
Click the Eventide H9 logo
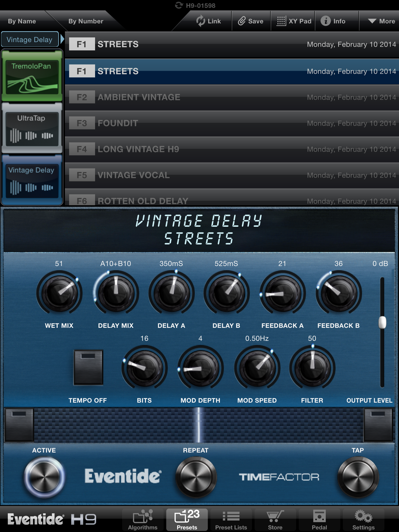(x=52, y=519)
